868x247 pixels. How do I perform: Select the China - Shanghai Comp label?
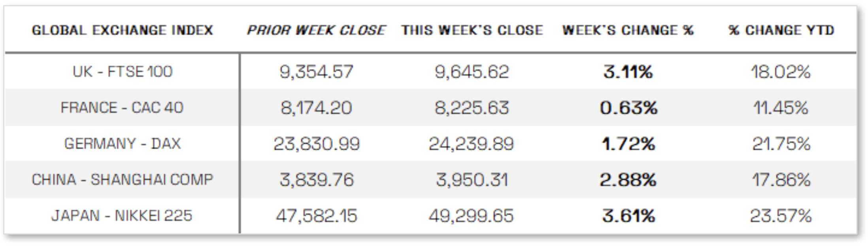click(122, 180)
